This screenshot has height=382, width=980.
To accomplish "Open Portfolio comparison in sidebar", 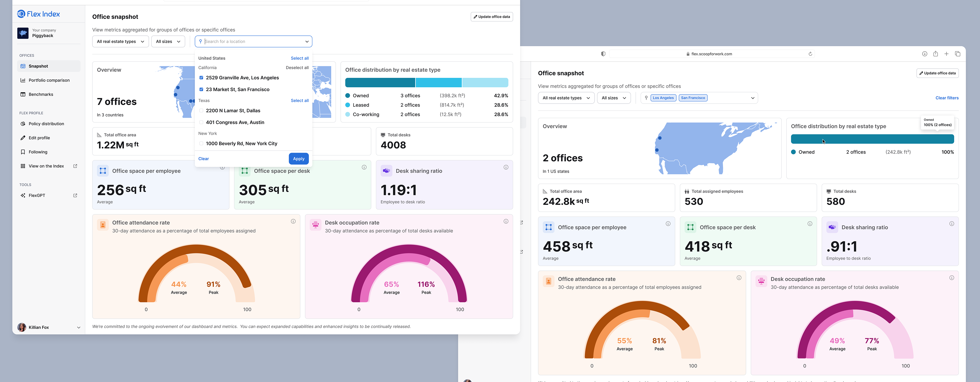I will point(49,80).
